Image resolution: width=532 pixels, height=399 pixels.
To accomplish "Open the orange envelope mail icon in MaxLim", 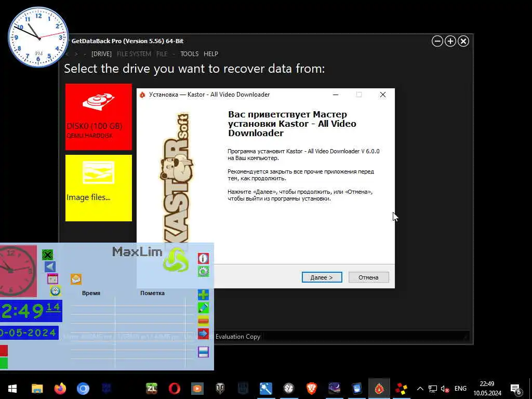I will point(76,279).
